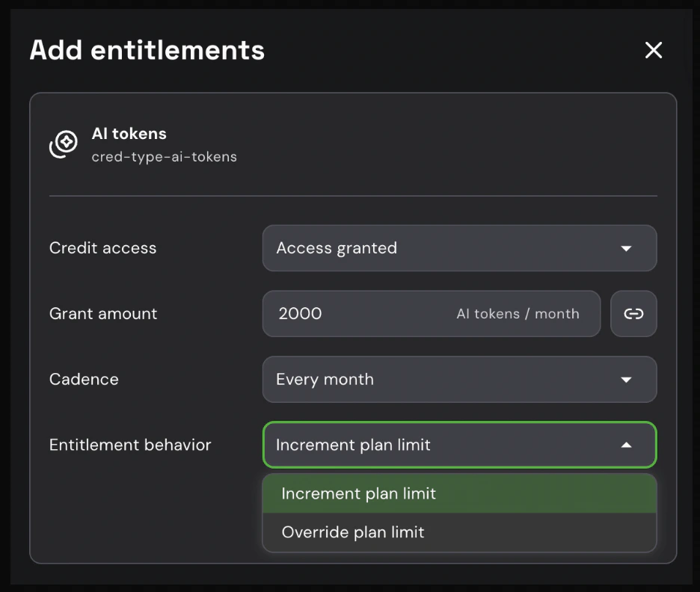Click the 'Entitlement behavior' label
The height and width of the screenshot is (592, 700).
tap(130, 445)
